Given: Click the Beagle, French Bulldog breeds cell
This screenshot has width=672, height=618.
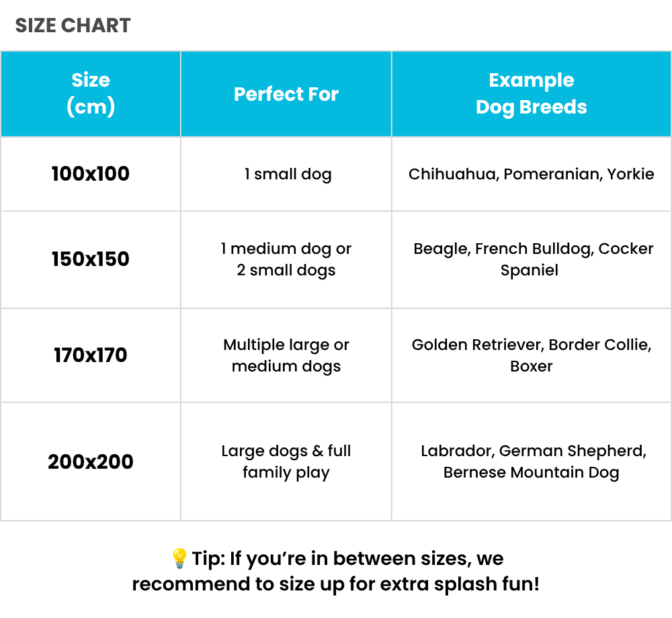Looking at the screenshot, I should coord(532,259).
